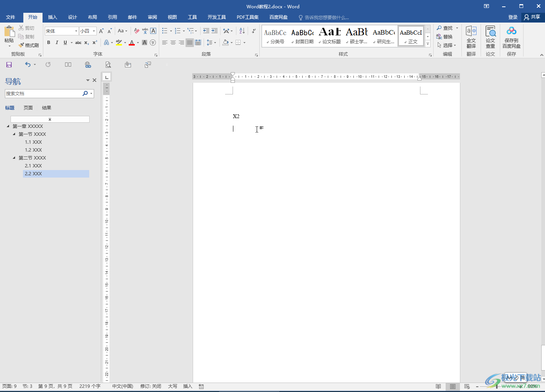Switch navigation pane to 页面 tab
Screen dimensions: 545x392
pyautogui.click(x=28, y=108)
